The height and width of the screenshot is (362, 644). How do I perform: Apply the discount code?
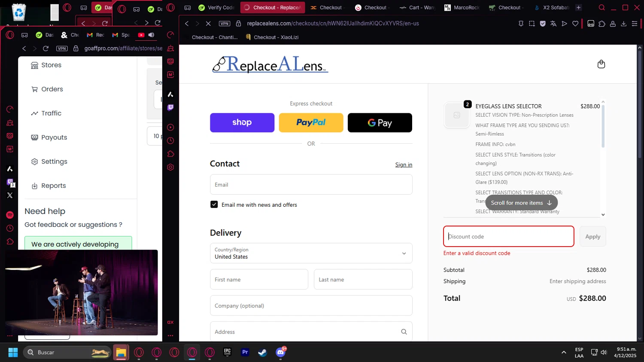tap(593, 236)
